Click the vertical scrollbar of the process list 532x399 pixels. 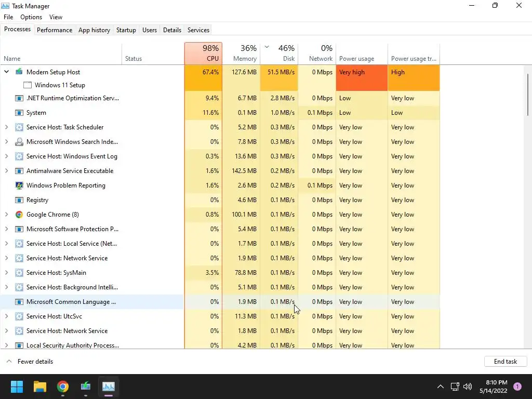(x=528, y=95)
